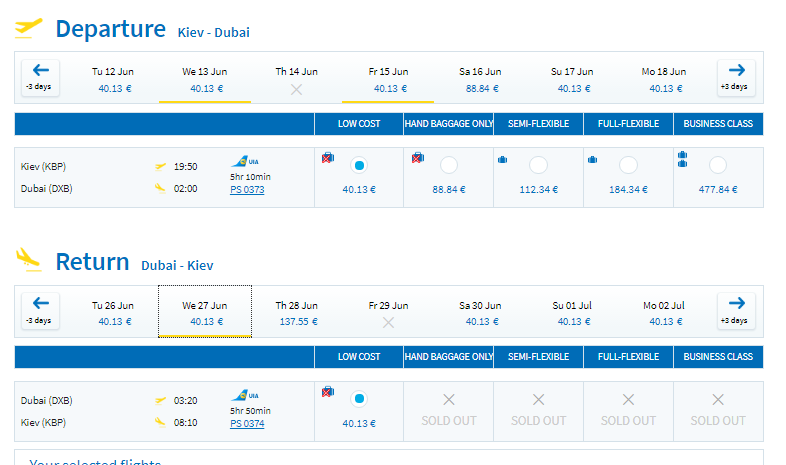
Task: Click the UIA airline logo on flight PS 0373
Action: point(245,161)
